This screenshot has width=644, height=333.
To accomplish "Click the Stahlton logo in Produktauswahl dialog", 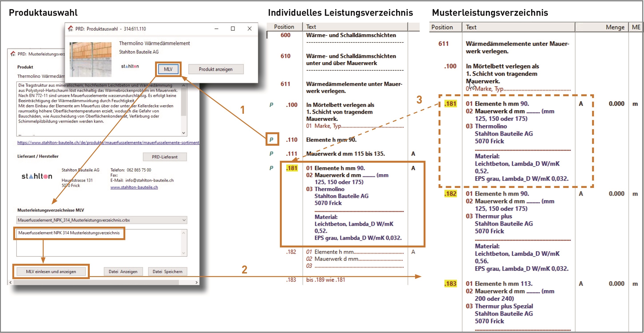I will tap(130, 66).
